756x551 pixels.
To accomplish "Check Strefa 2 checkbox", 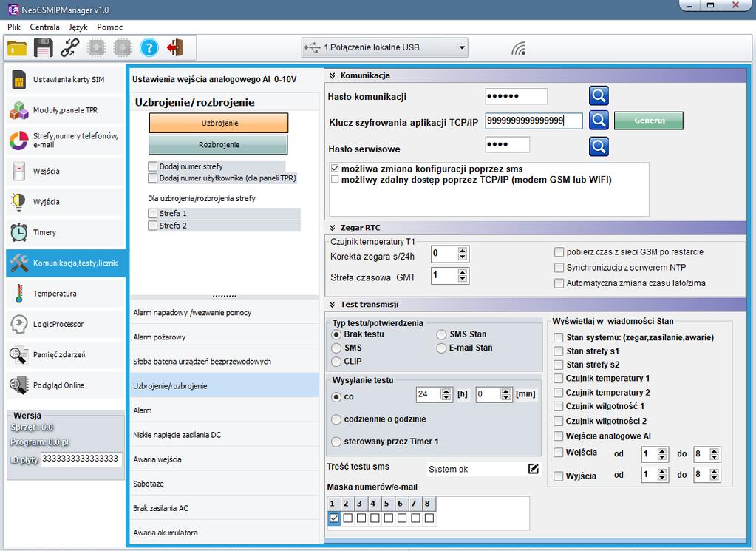I will coord(153,226).
